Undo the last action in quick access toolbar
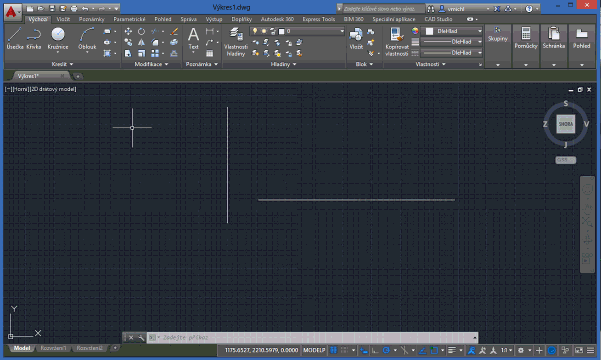 click(85, 8)
